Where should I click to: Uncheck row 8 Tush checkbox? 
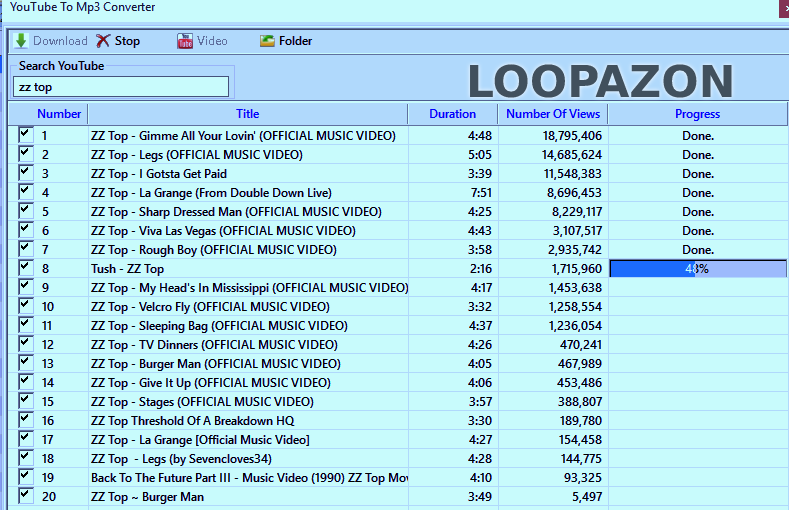[25, 268]
